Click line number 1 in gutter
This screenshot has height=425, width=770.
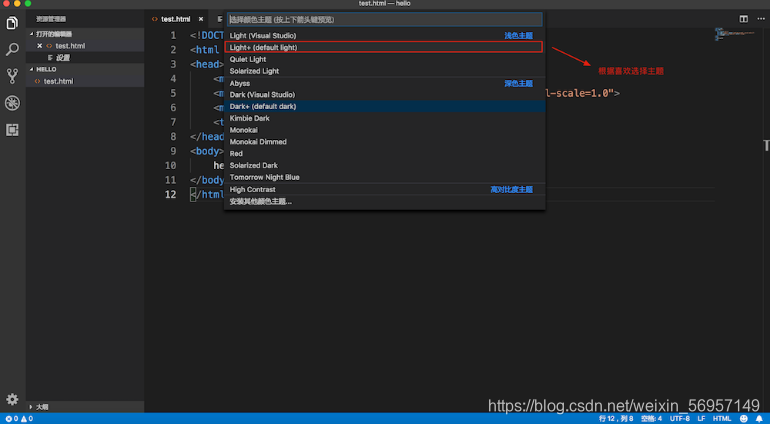tap(173, 36)
